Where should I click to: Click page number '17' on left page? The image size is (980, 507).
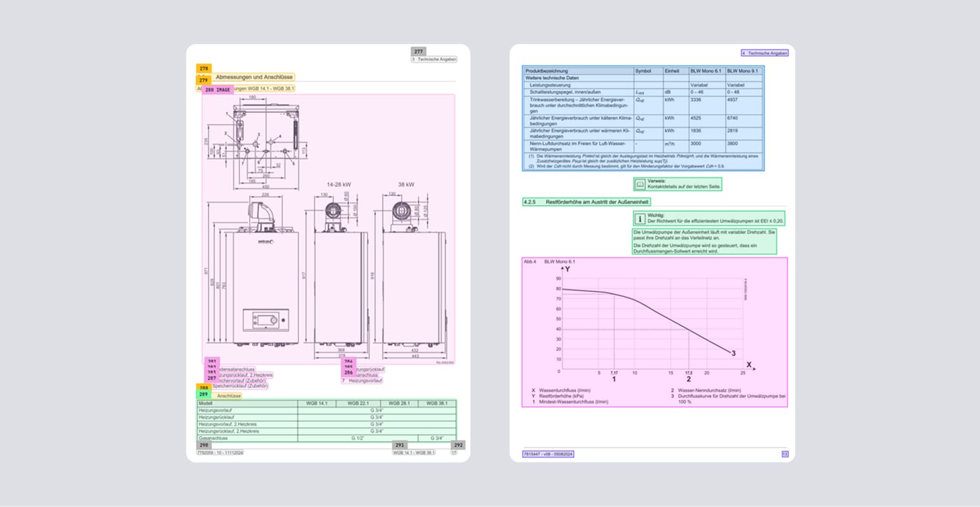click(x=454, y=453)
